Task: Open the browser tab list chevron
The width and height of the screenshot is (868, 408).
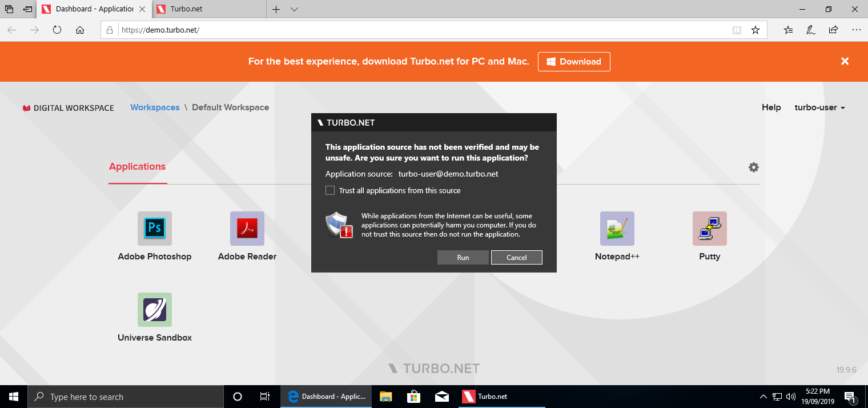Action: [x=294, y=9]
